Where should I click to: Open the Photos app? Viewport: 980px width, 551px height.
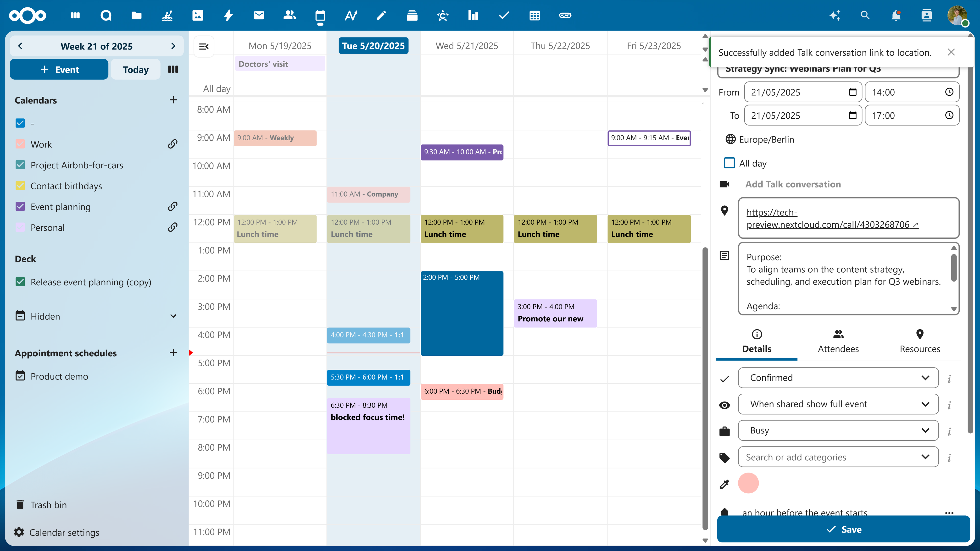pos(197,16)
